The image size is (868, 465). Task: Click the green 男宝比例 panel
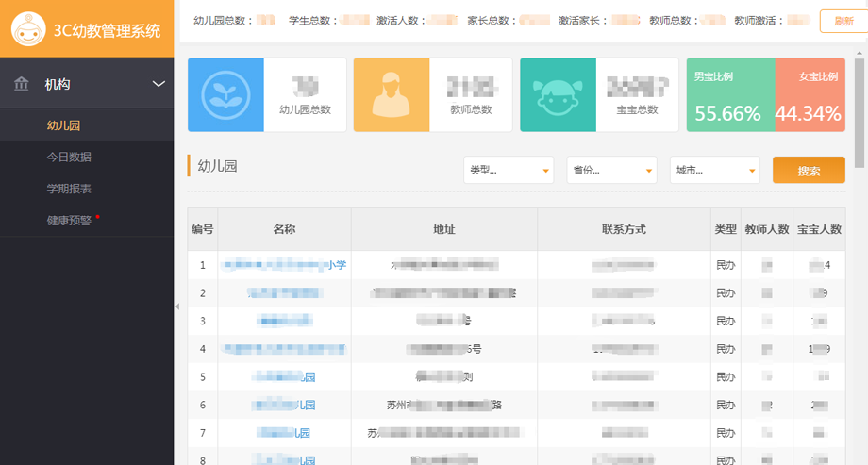730,95
